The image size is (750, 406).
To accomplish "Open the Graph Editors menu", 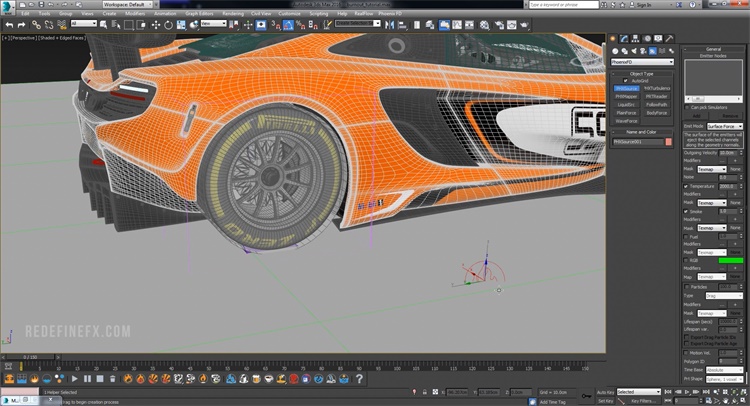I will pyautogui.click(x=199, y=13).
